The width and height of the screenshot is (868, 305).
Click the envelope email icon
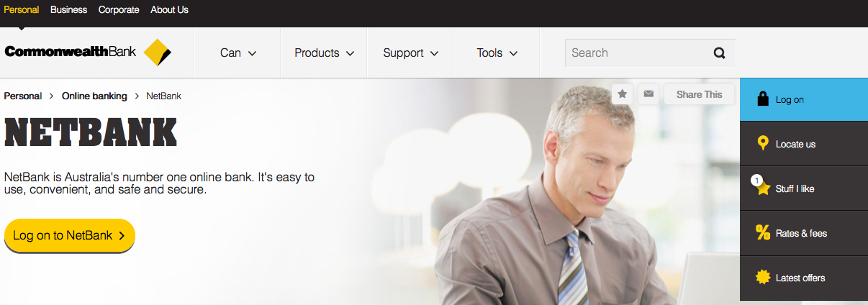648,94
